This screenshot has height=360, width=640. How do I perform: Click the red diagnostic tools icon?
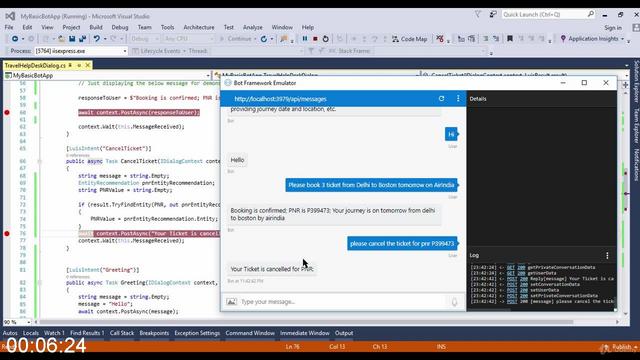[x=440, y=39]
